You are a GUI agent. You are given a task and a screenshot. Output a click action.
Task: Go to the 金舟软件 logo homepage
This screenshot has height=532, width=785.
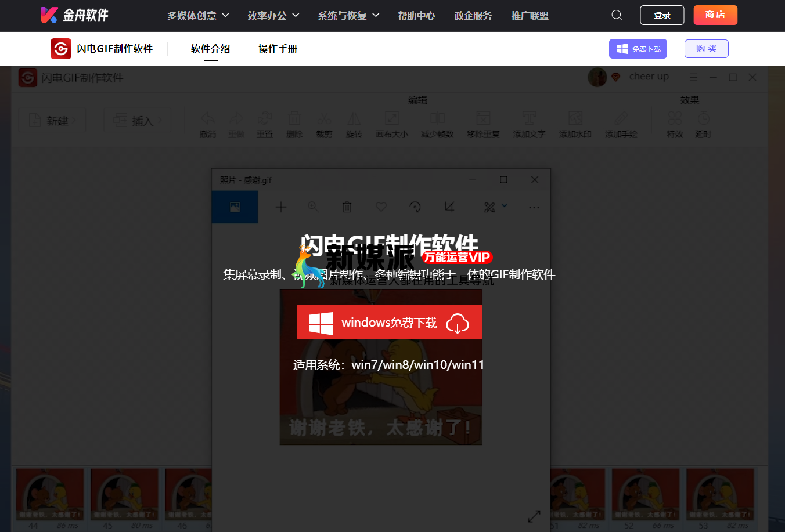click(x=75, y=15)
